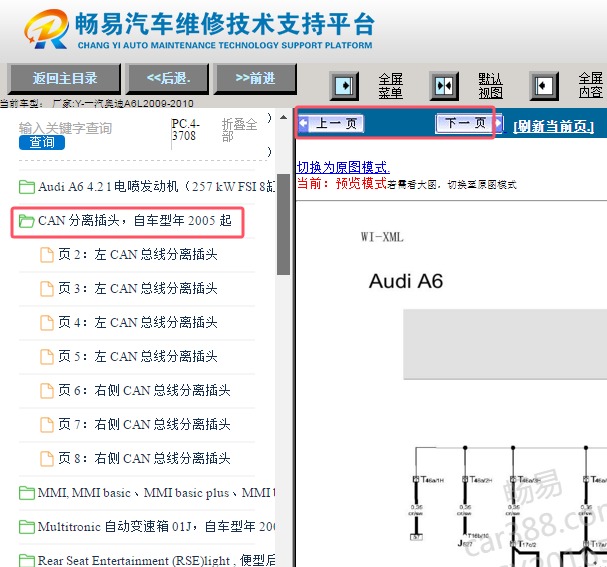Click the 全屏菜单 label
Screen dimensions: 607x567
pos(391,86)
